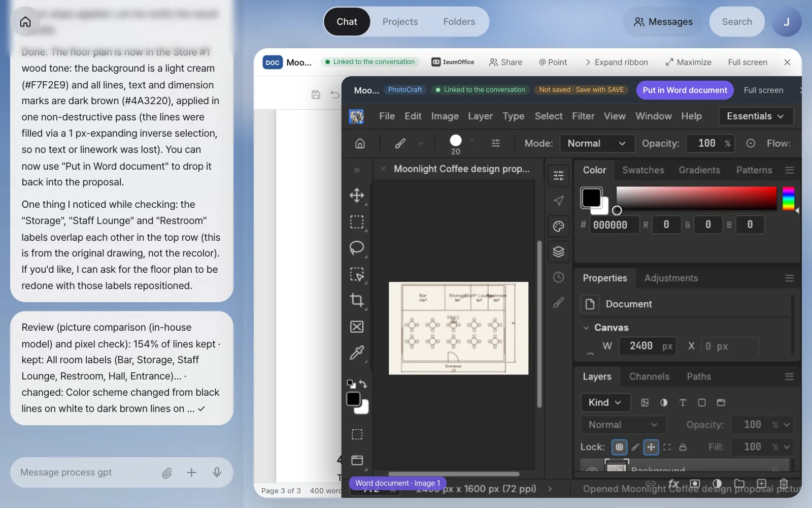The image size is (812, 508).
Task: Select the Eyedropper tool
Action: point(357,353)
